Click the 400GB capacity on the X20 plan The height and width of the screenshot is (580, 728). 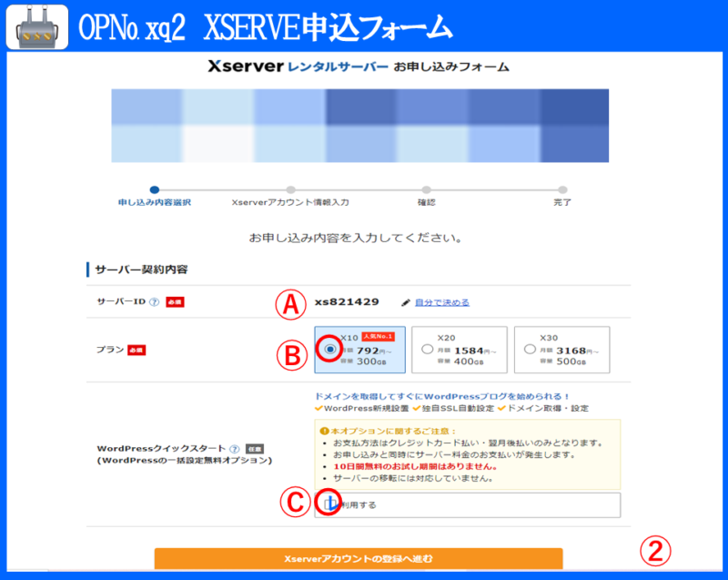pos(469,361)
